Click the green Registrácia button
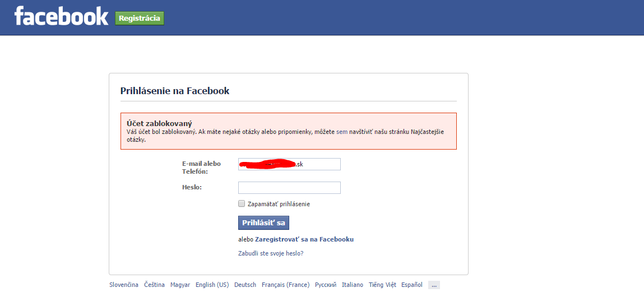 click(140, 18)
